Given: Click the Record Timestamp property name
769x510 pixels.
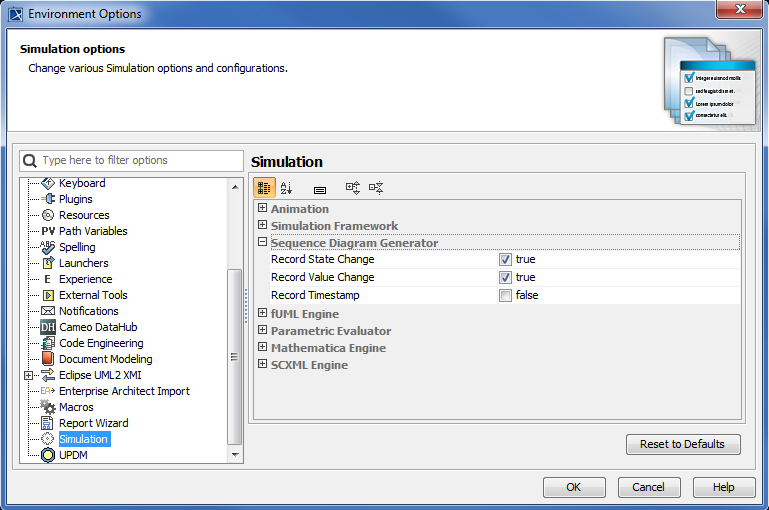Looking at the screenshot, I should pyautogui.click(x=315, y=295).
